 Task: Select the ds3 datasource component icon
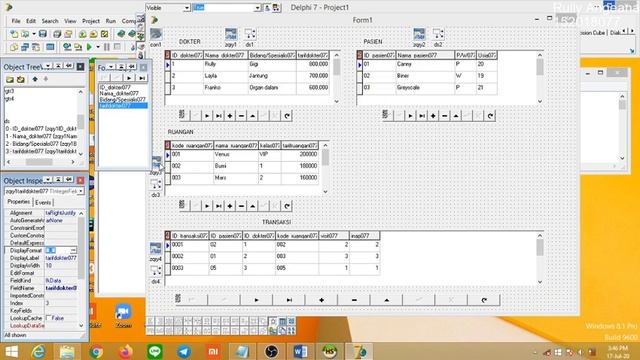(156, 185)
